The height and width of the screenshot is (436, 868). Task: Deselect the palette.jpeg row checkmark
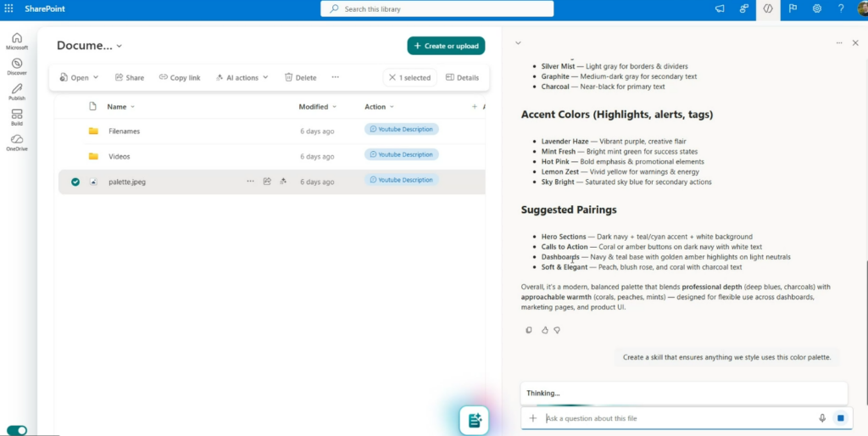click(75, 182)
